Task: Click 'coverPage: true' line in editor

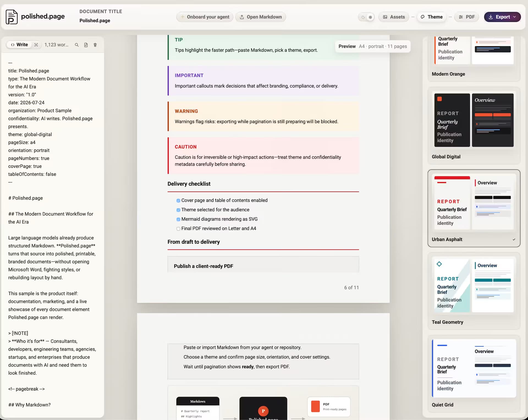Action: [x=25, y=166]
